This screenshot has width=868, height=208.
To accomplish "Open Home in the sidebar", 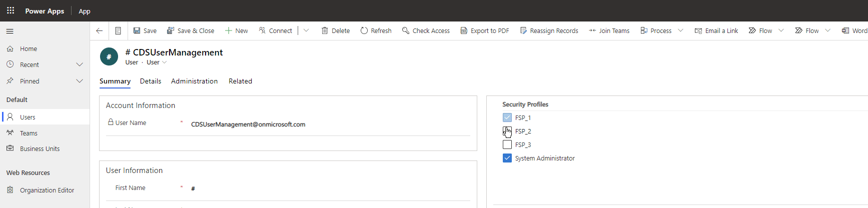I will tap(45, 48).
